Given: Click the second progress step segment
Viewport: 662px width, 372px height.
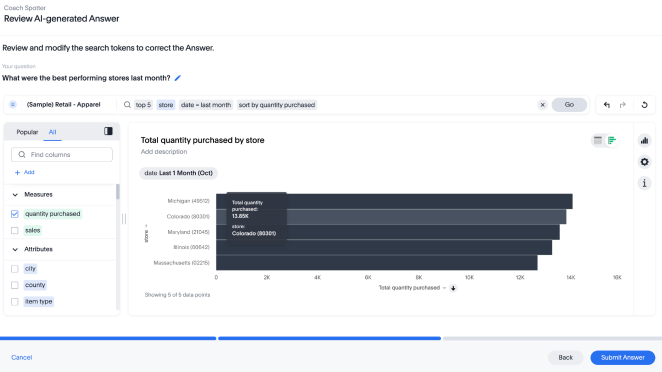Looking at the screenshot, I should 329,338.
